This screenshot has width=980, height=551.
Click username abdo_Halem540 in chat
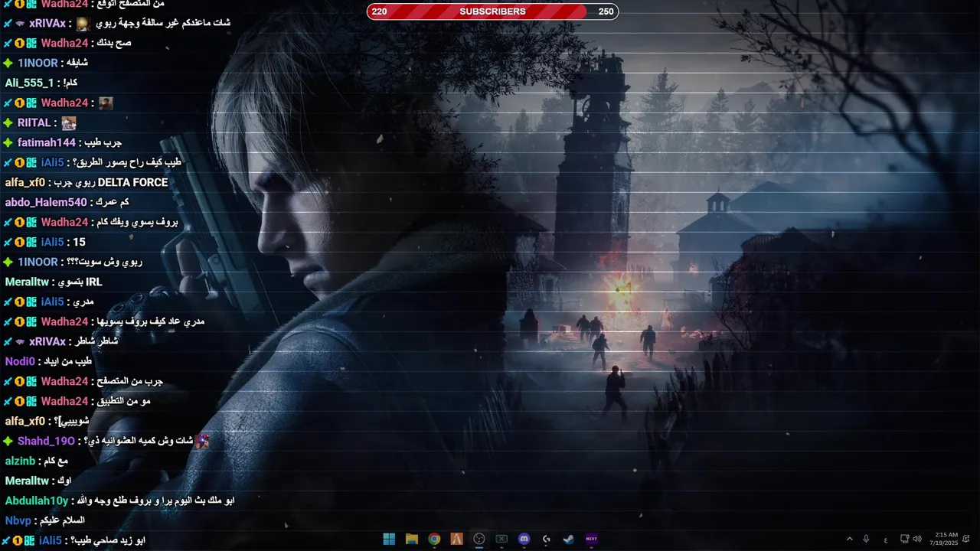click(46, 202)
